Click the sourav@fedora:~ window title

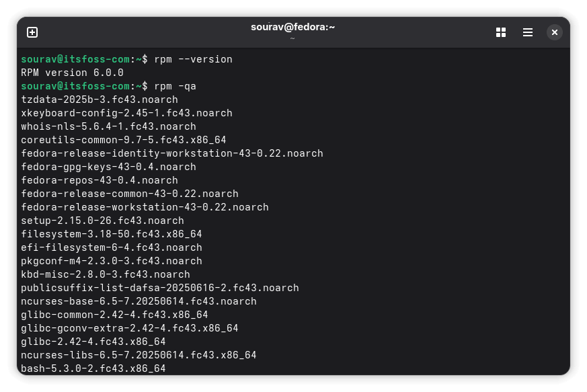(x=292, y=27)
